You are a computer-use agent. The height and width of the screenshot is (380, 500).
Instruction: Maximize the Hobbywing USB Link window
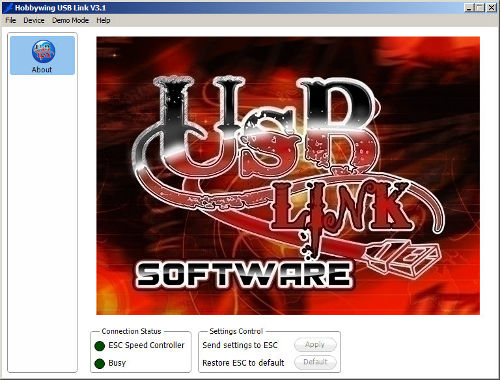[x=479, y=8]
